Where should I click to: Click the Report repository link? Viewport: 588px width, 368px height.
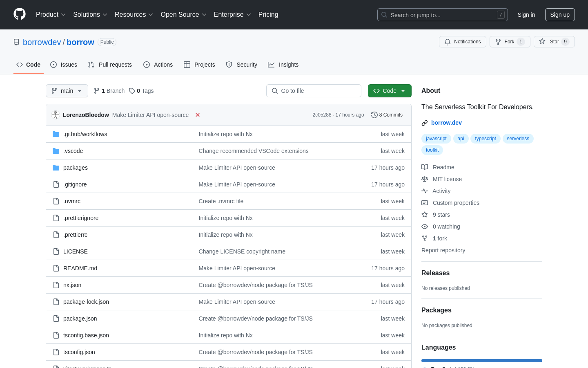(443, 250)
